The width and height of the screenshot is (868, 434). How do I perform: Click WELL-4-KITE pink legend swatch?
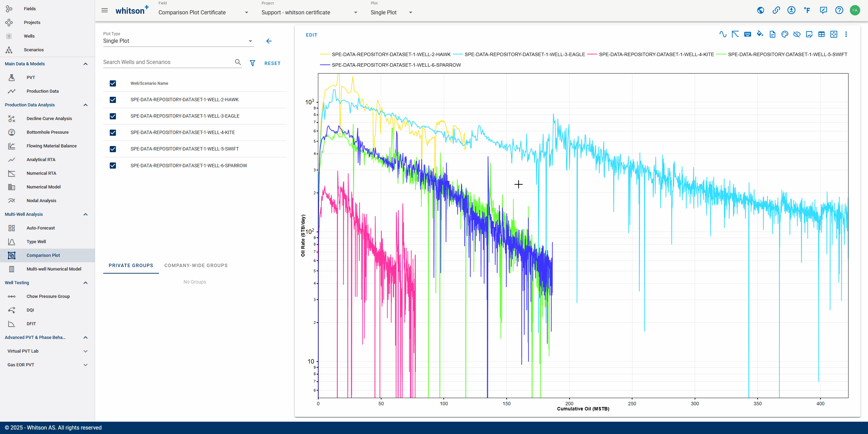592,54
